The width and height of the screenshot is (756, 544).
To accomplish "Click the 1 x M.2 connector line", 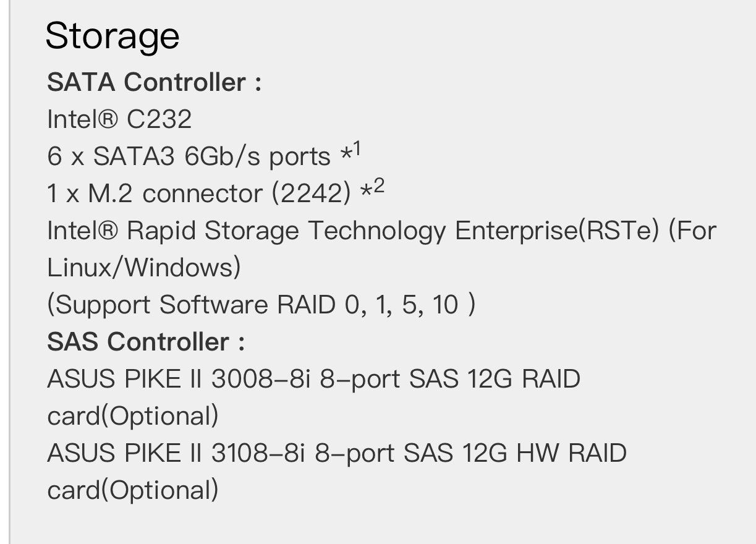I will (216, 193).
